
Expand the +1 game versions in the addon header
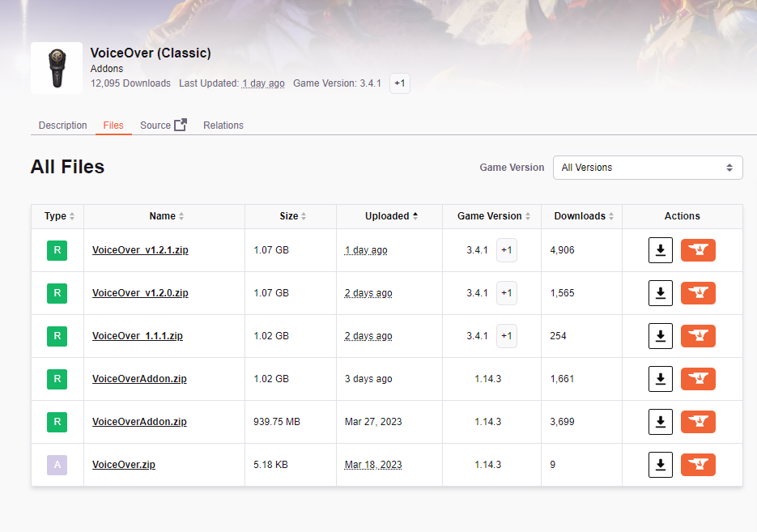(400, 83)
